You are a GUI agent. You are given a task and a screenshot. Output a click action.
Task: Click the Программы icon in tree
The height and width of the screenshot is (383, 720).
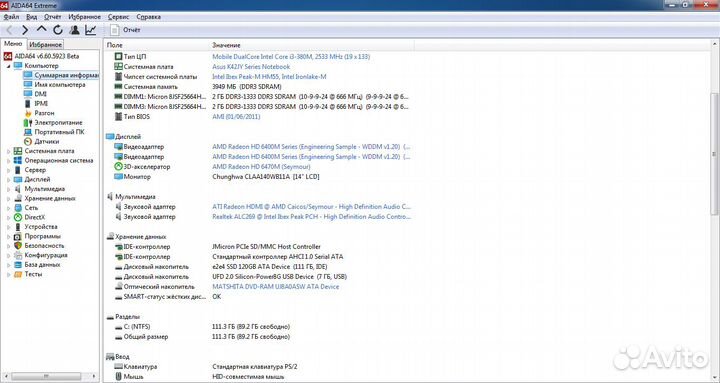(17, 236)
